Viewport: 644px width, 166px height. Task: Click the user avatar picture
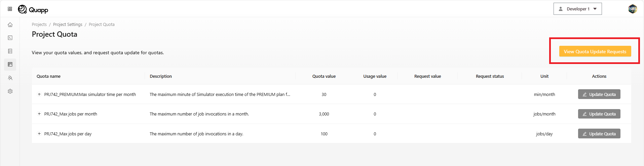click(x=632, y=9)
